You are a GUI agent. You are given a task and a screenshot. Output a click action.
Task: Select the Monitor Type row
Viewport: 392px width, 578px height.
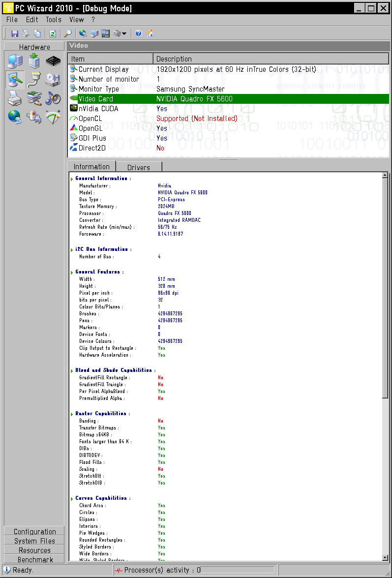[x=228, y=89]
